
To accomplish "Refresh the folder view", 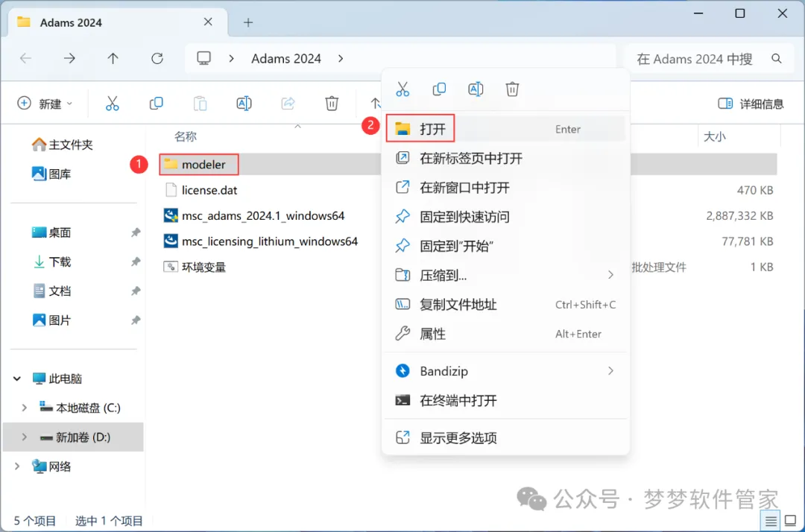I will pyautogui.click(x=157, y=58).
